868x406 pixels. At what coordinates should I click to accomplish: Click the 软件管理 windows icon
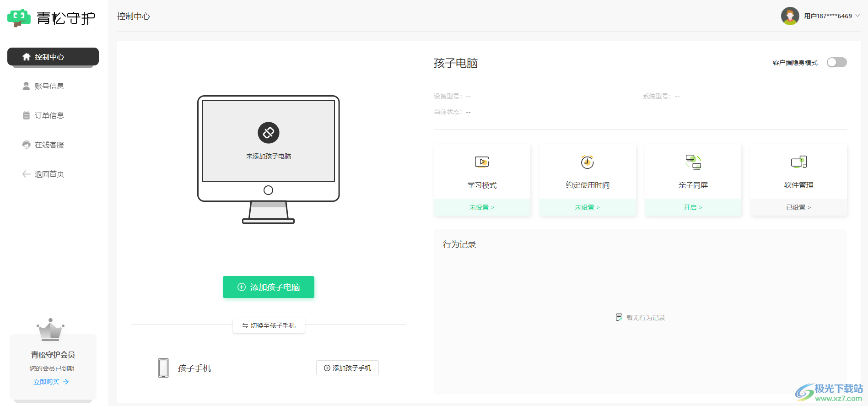[x=799, y=162]
